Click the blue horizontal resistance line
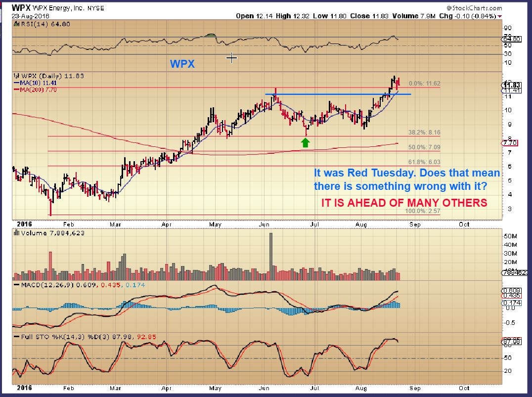 point(338,94)
